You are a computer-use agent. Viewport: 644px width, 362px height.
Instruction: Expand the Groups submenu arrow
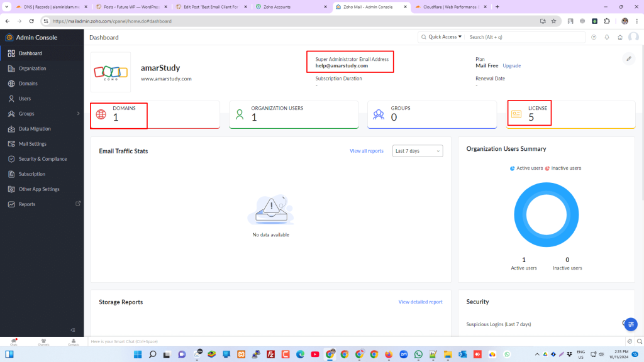78,114
